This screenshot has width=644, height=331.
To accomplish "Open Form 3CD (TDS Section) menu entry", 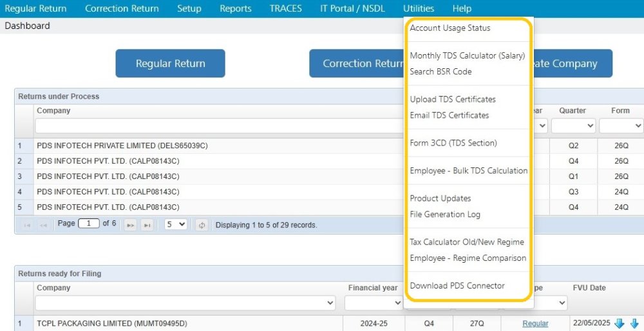I will coord(453,143).
